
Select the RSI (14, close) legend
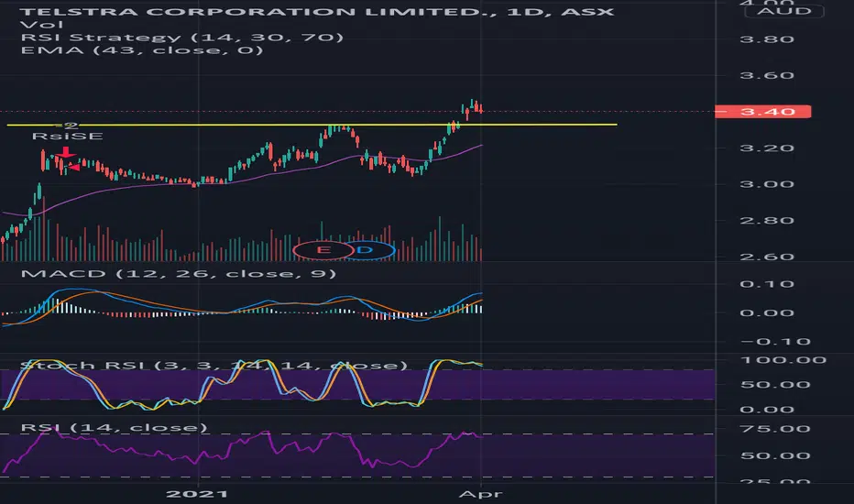(114, 427)
